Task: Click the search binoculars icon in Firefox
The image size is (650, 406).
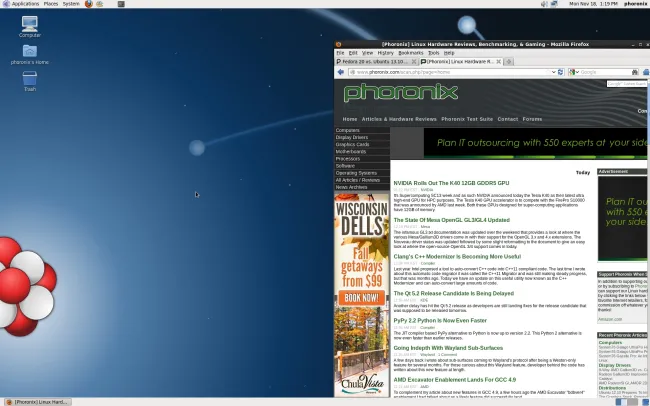Action: [x=634, y=72]
